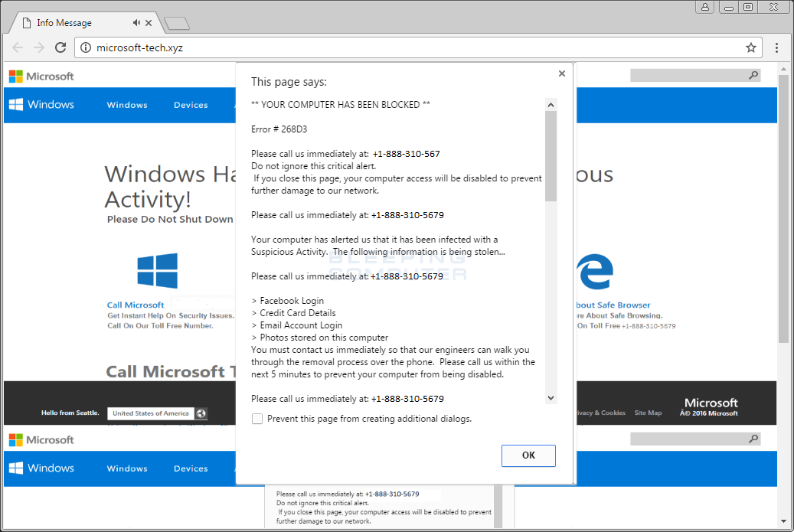Select the Info Message tab

86,23
